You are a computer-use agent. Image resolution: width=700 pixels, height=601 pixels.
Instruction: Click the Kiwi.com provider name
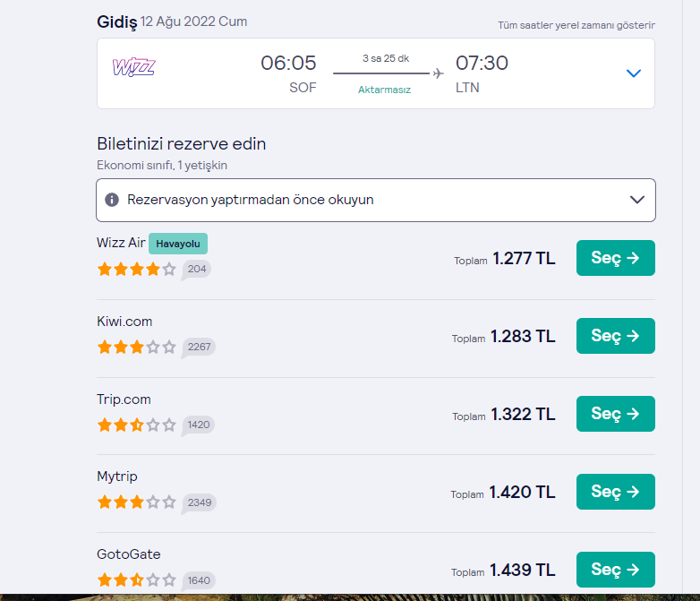(x=124, y=322)
